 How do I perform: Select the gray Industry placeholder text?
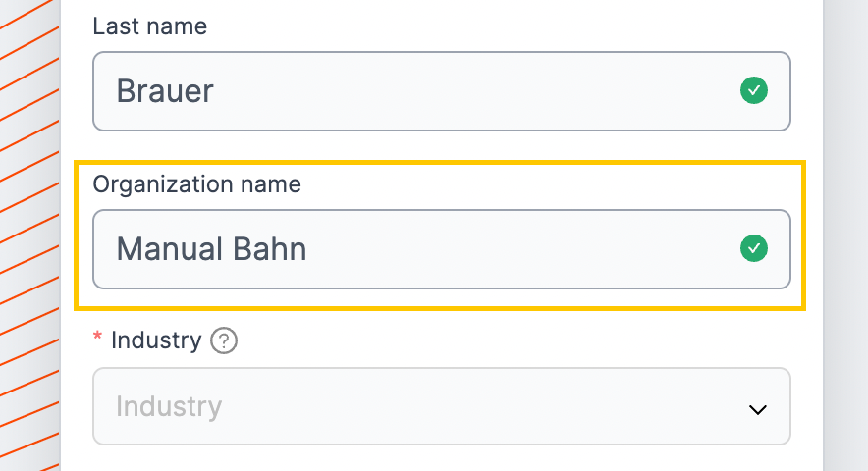tap(169, 407)
